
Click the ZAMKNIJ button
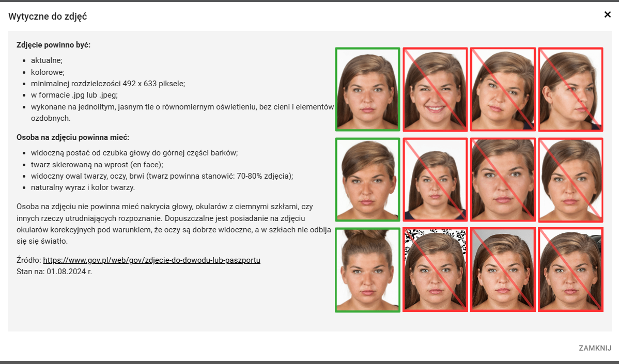pyautogui.click(x=595, y=348)
